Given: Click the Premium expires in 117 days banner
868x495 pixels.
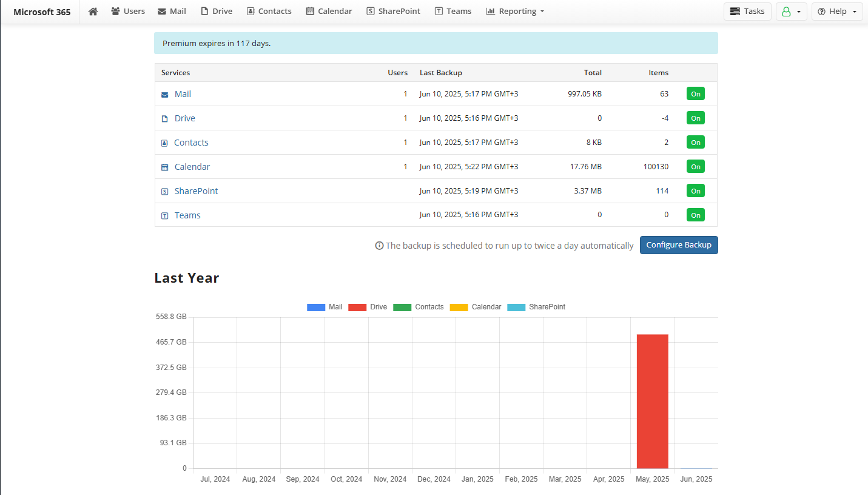Looking at the screenshot, I should [436, 43].
